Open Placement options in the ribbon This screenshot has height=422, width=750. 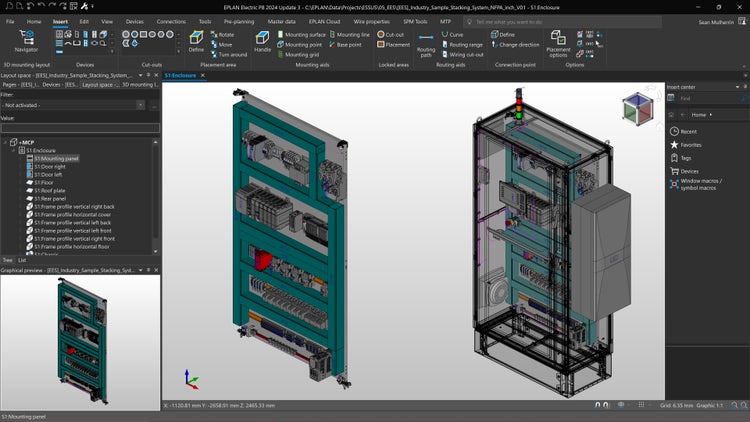coord(558,40)
